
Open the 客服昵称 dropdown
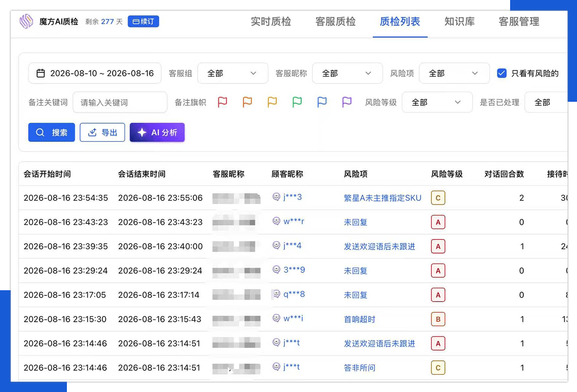click(x=347, y=73)
